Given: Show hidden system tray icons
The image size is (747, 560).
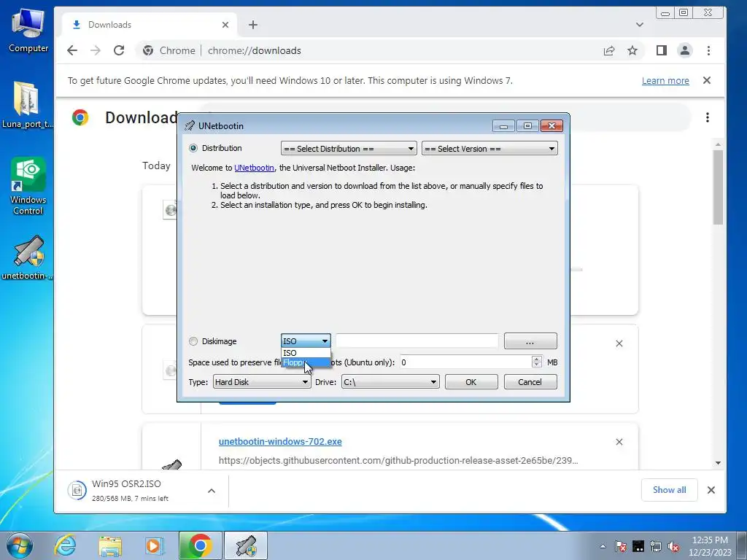Looking at the screenshot, I should click(x=603, y=546).
